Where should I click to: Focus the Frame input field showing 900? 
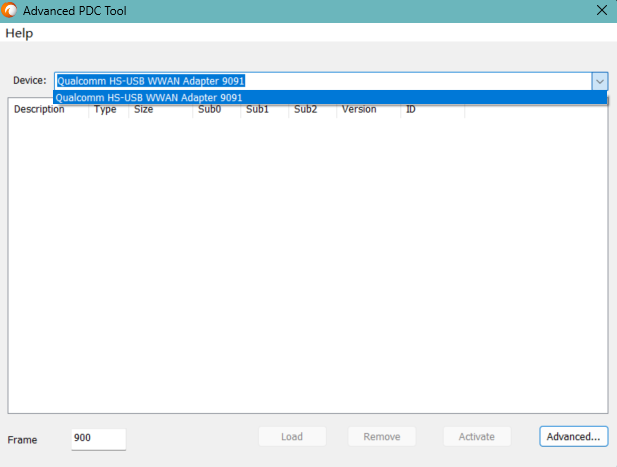pos(98,439)
